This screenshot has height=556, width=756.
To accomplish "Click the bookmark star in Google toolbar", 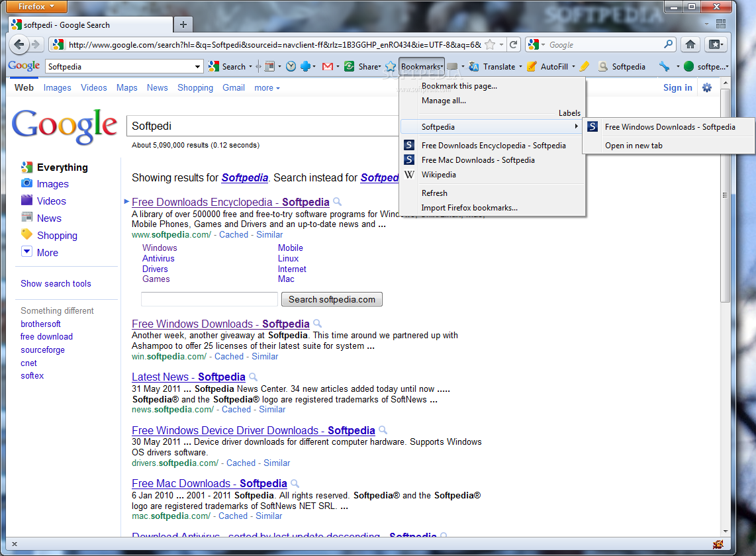I will [391, 67].
